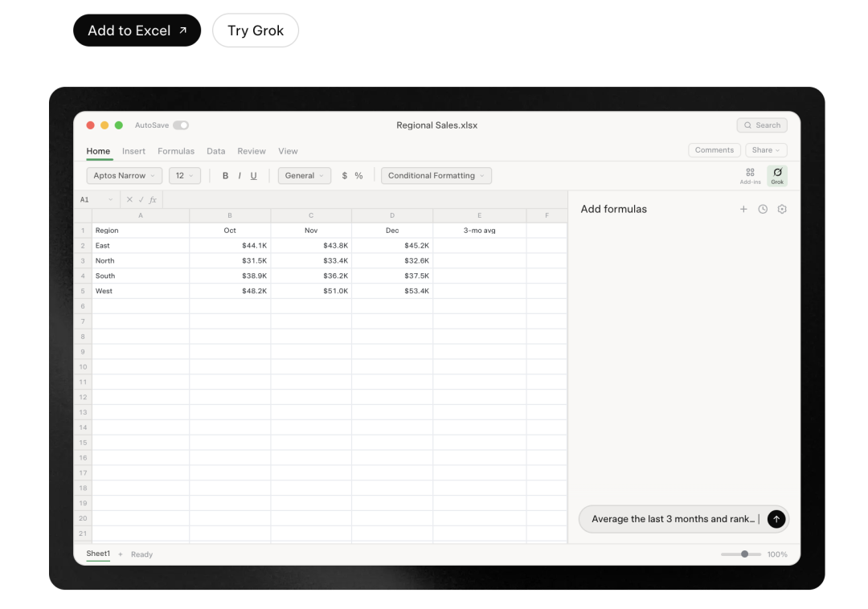The height and width of the screenshot is (609, 868).
Task: Select cell with $51.0K
Action: [311, 291]
